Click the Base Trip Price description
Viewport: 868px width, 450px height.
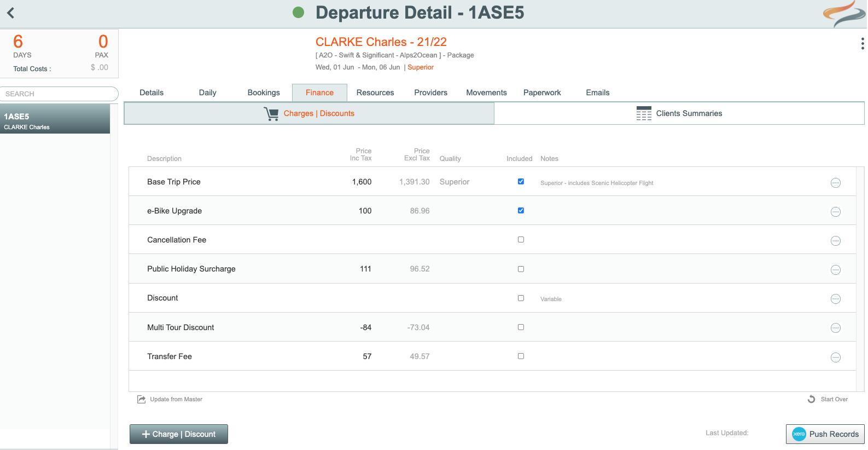174,182
